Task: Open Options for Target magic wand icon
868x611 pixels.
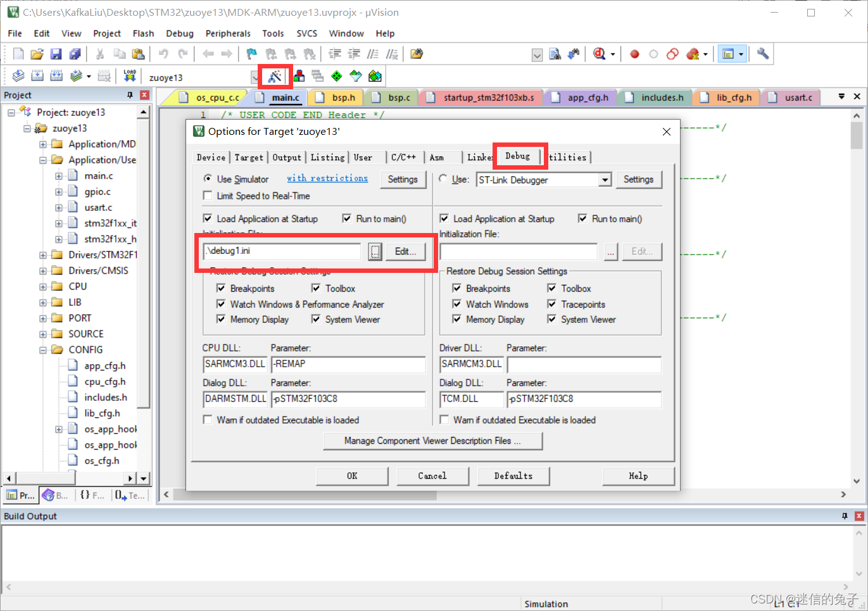Action: coord(275,77)
